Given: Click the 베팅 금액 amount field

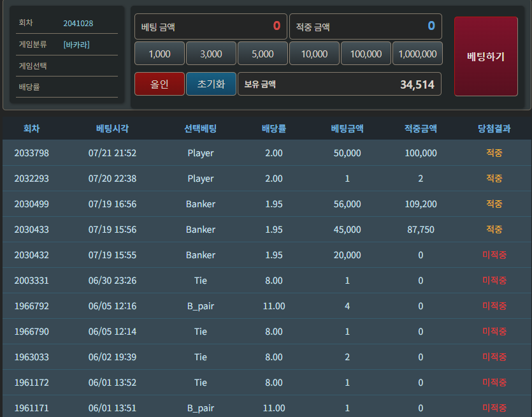Looking at the screenshot, I should 211,27.
